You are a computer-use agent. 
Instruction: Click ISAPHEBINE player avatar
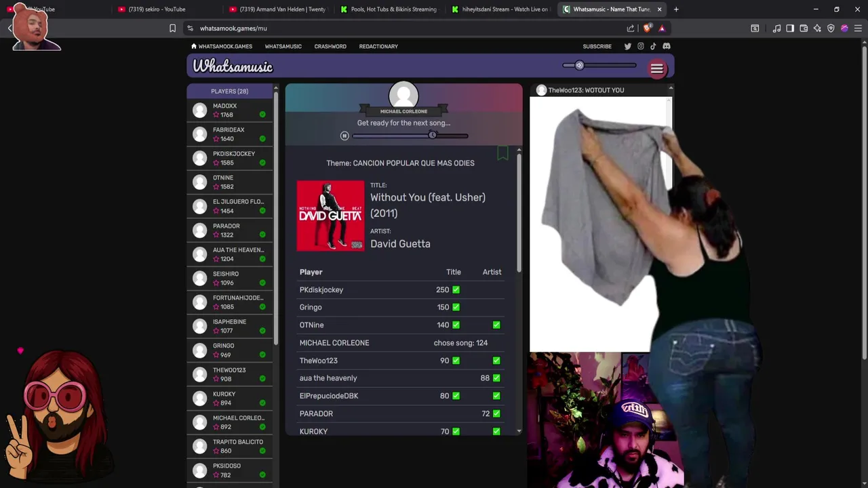click(x=199, y=326)
